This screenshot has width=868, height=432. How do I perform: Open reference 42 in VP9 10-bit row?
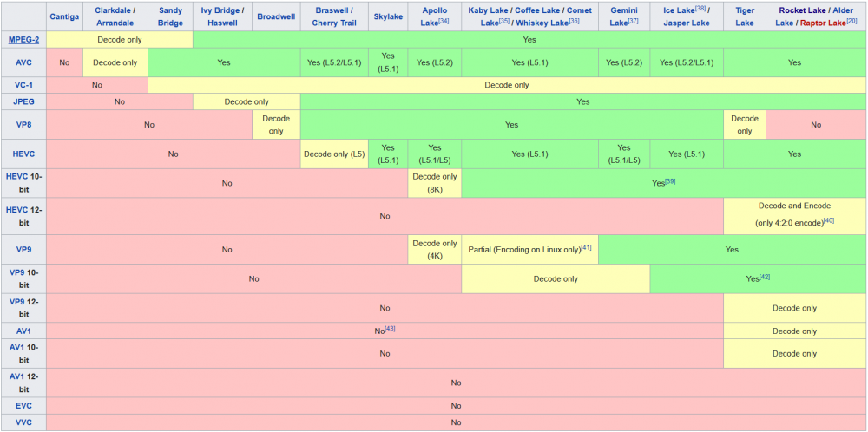tap(765, 277)
